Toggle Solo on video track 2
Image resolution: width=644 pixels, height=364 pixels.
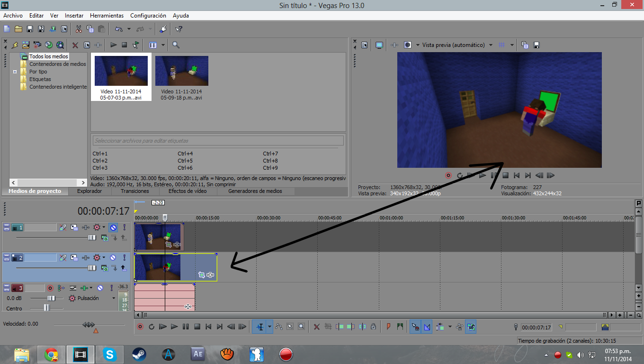124,258
